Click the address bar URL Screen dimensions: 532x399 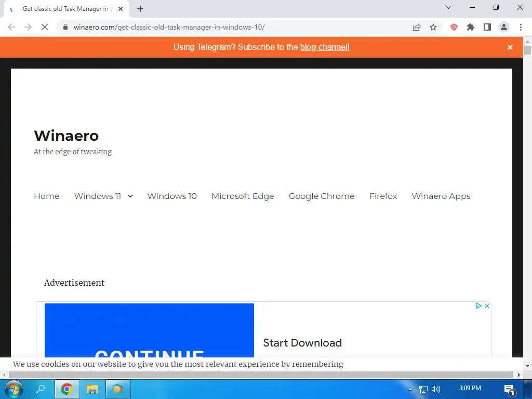tap(169, 27)
